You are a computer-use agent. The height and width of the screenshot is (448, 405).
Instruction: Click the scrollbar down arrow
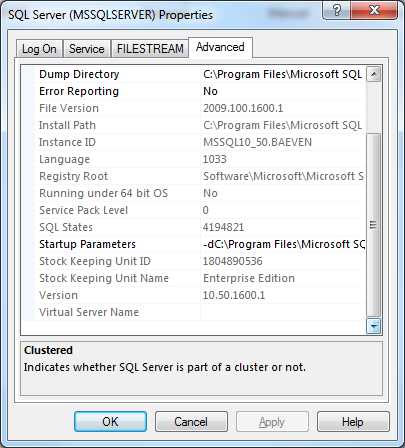(374, 326)
